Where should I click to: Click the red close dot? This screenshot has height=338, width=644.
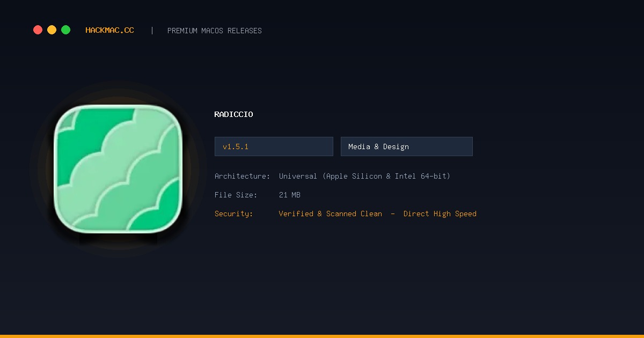tap(38, 30)
